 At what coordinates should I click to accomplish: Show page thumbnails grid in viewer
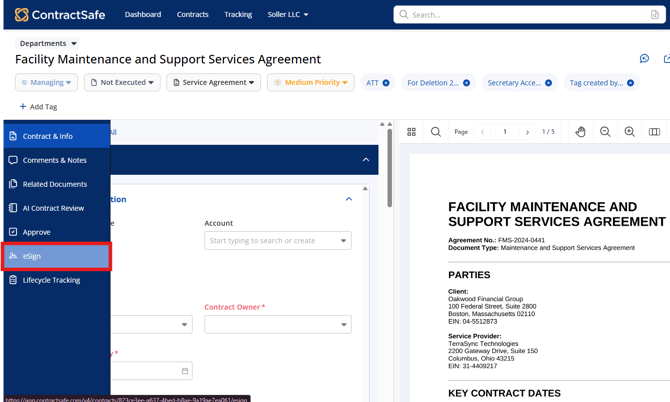(411, 132)
